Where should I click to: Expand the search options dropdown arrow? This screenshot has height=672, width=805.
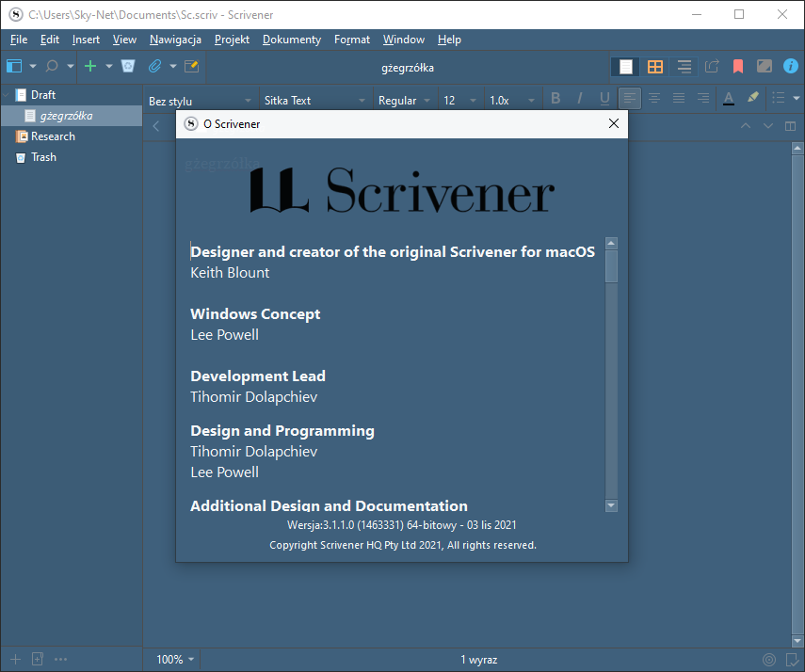click(x=71, y=66)
